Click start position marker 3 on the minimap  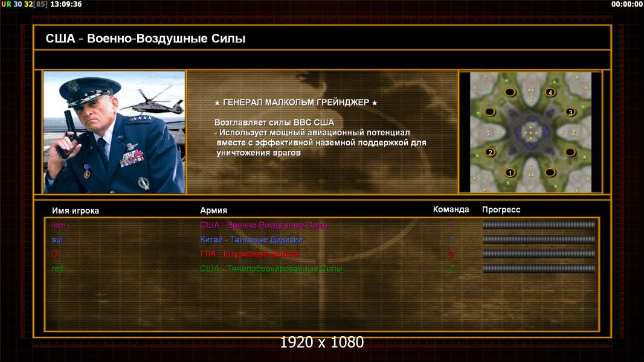(570, 112)
